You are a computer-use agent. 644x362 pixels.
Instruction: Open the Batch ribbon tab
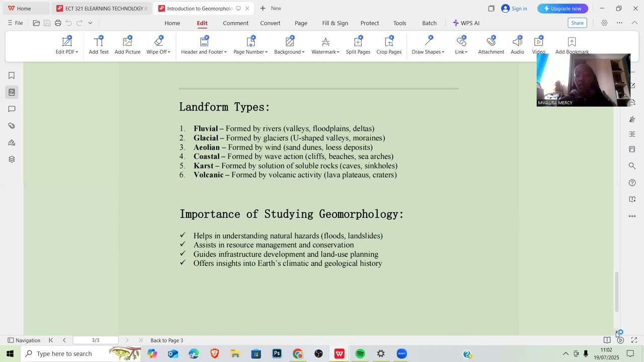point(429,23)
